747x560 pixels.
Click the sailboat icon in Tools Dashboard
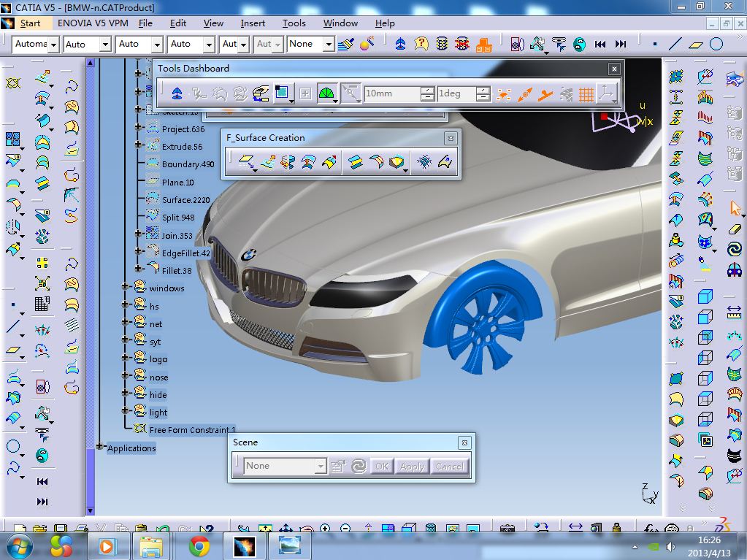177,93
